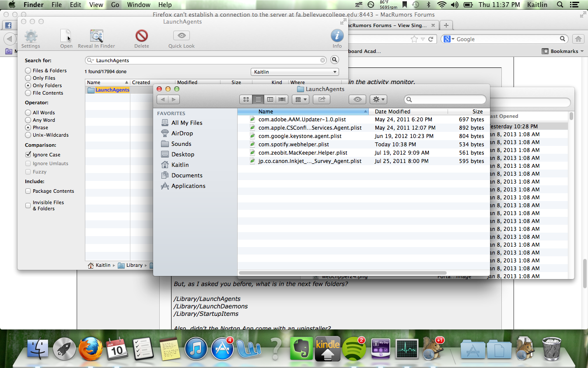Open new tab with plus in Firefox
This screenshot has height=368, width=588.
(446, 25)
